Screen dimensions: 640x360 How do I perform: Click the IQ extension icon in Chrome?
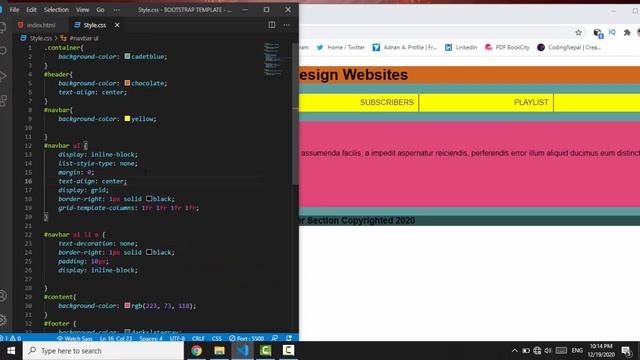[x=612, y=32]
